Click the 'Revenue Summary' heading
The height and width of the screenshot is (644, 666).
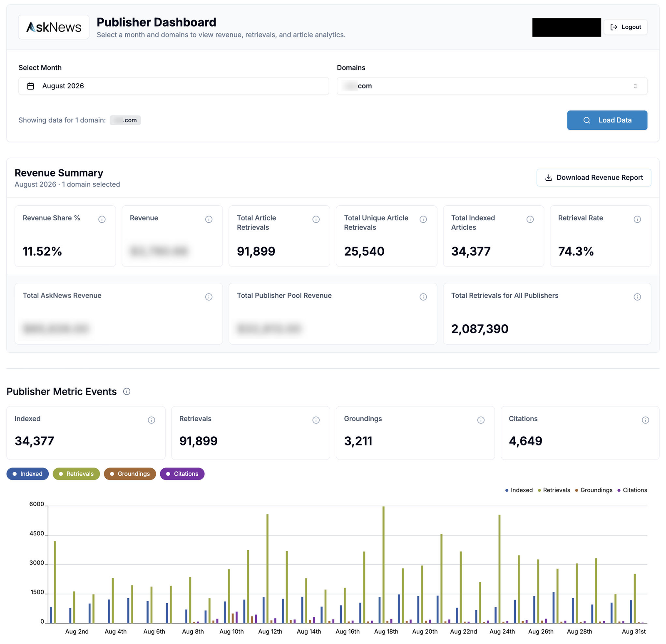tap(59, 173)
